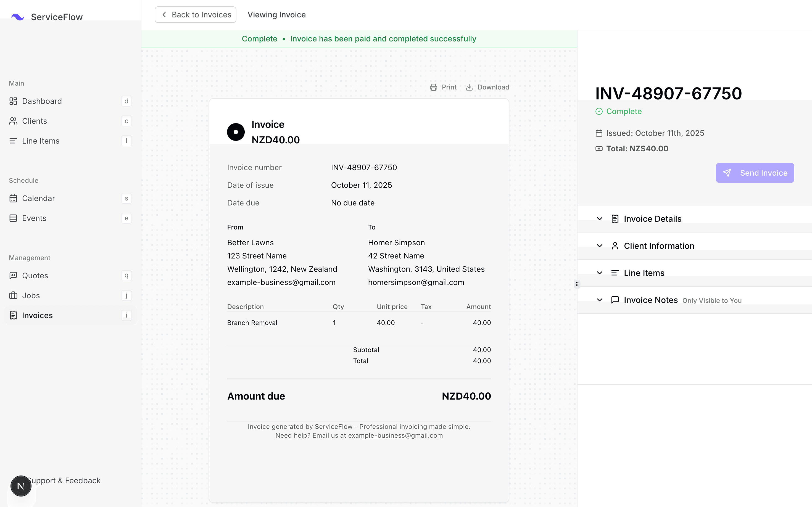Select the Clients icon in sidebar
Image resolution: width=812 pixels, height=507 pixels.
point(14,121)
